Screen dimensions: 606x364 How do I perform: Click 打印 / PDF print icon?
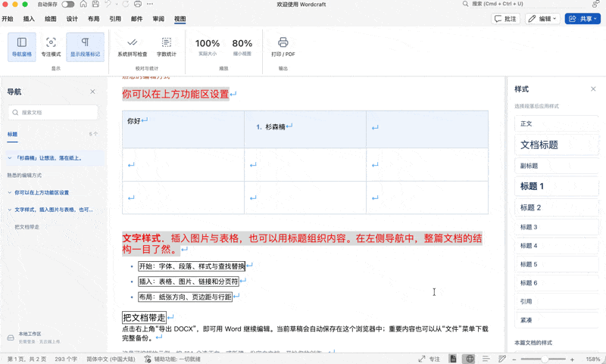click(283, 47)
